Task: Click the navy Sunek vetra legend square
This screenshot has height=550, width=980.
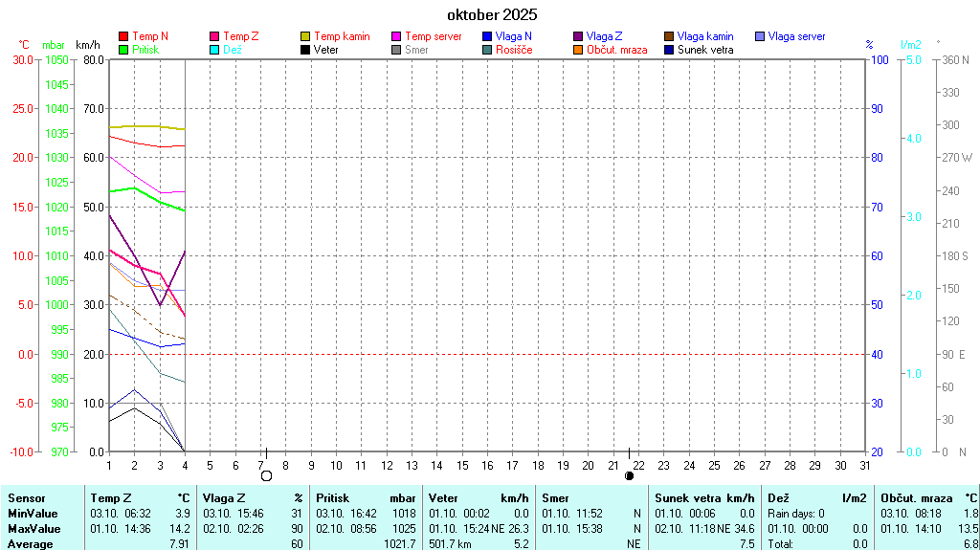Action: [x=669, y=49]
